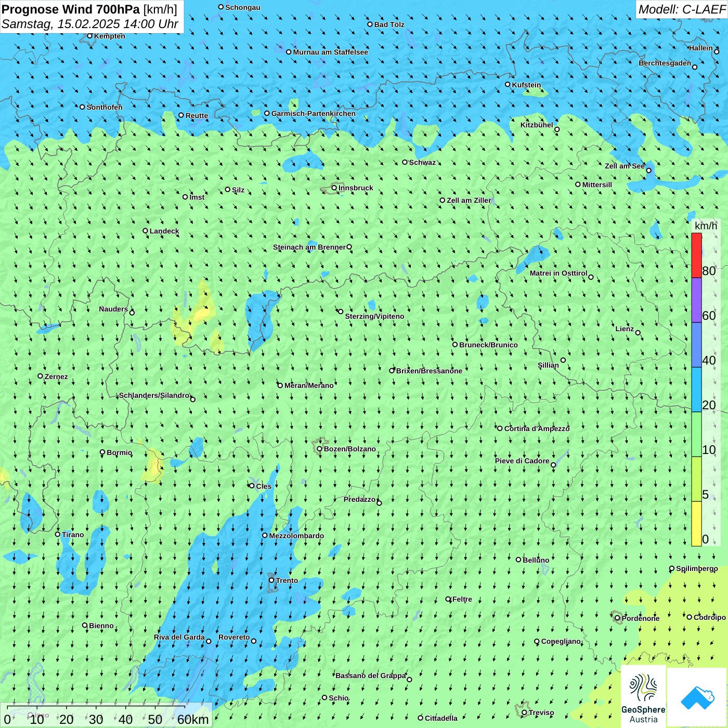Click the light blue 20-40 legend band
The height and width of the screenshot is (728, 728).
pyautogui.click(x=696, y=389)
